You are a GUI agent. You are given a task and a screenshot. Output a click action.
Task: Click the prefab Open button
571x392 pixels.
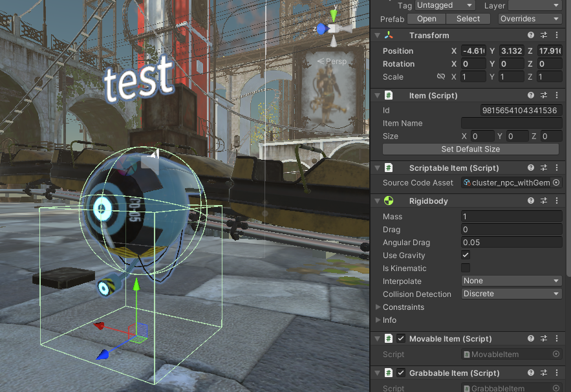[426, 19]
